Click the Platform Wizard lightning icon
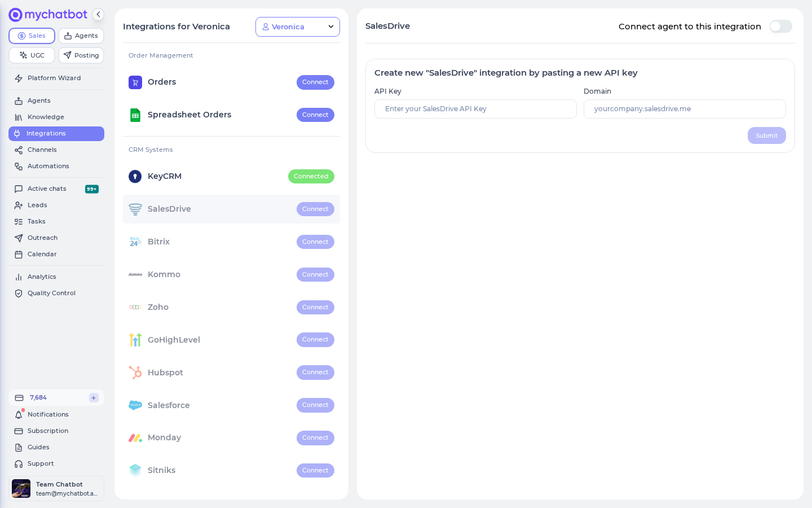The width and height of the screenshot is (812, 508). point(19,78)
